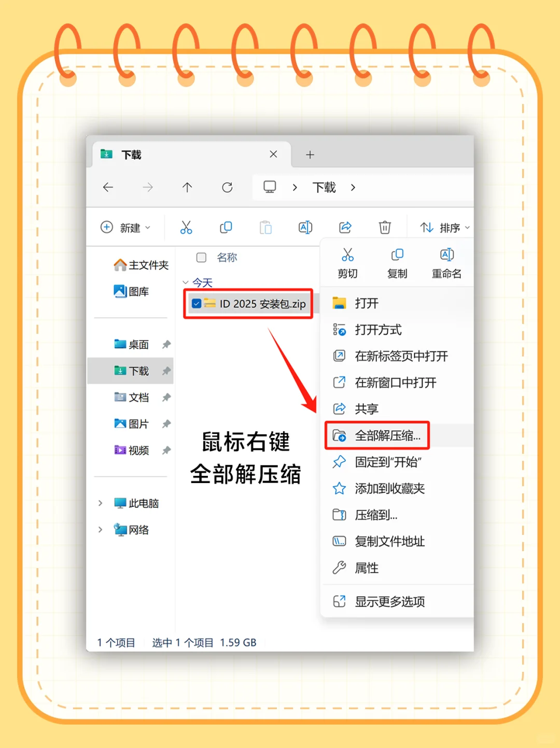Click the Share icon in the toolbar
The height and width of the screenshot is (748, 560).
pyautogui.click(x=345, y=228)
